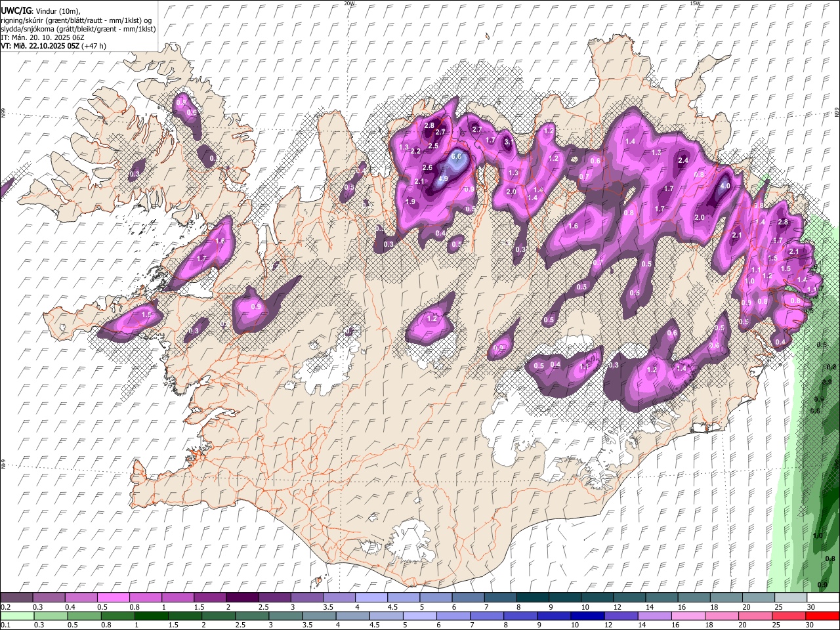Click the bright pink swatch labeled 0.5, upper legend
The image size is (840, 630).
(114, 598)
